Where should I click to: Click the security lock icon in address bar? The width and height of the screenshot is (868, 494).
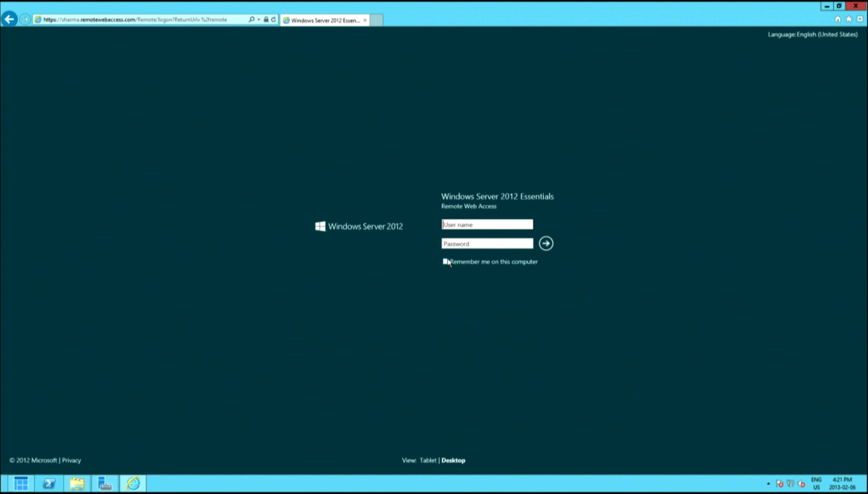[x=266, y=20]
